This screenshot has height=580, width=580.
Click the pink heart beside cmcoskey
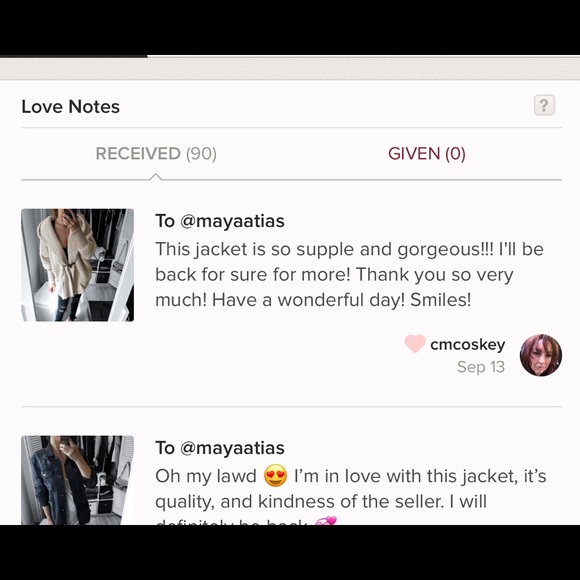415,344
